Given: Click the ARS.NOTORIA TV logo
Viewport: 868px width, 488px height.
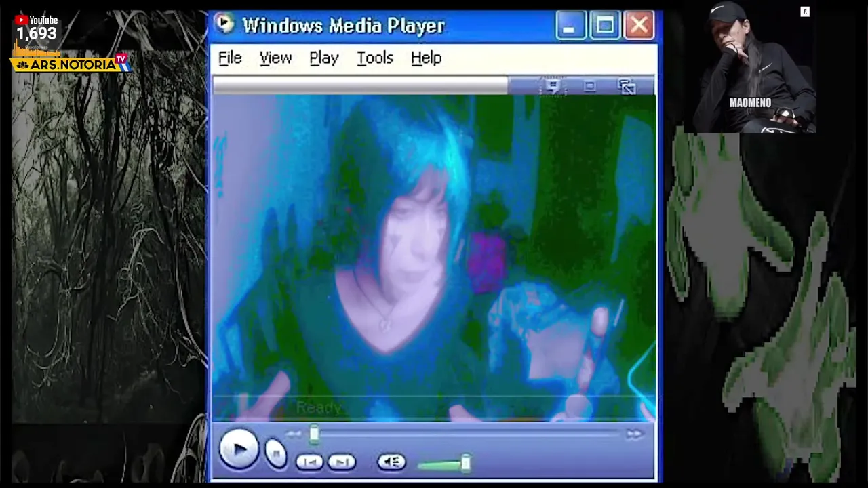Looking at the screenshot, I should (71, 64).
